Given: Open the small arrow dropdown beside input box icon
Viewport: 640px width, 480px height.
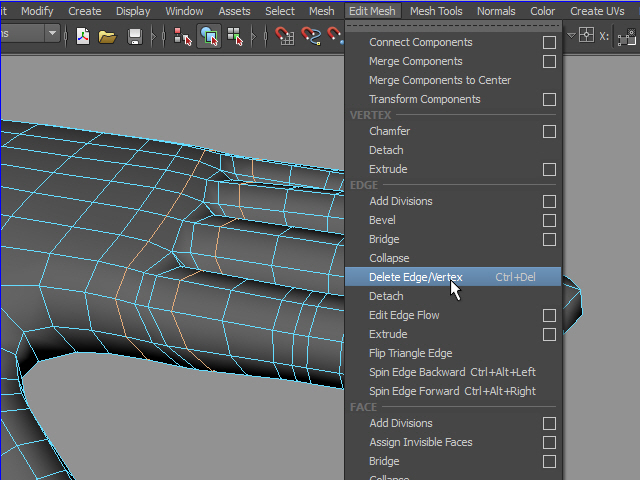Looking at the screenshot, I should (x=571, y=36).
